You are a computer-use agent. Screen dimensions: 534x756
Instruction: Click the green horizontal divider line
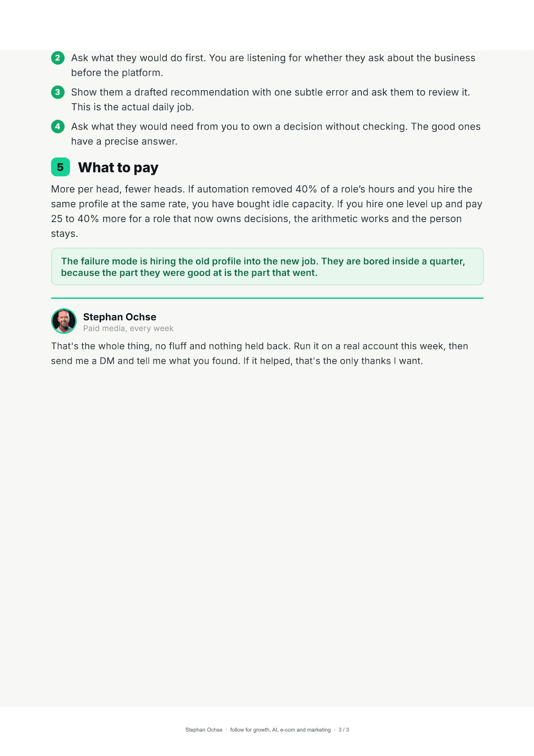point(267,298)
